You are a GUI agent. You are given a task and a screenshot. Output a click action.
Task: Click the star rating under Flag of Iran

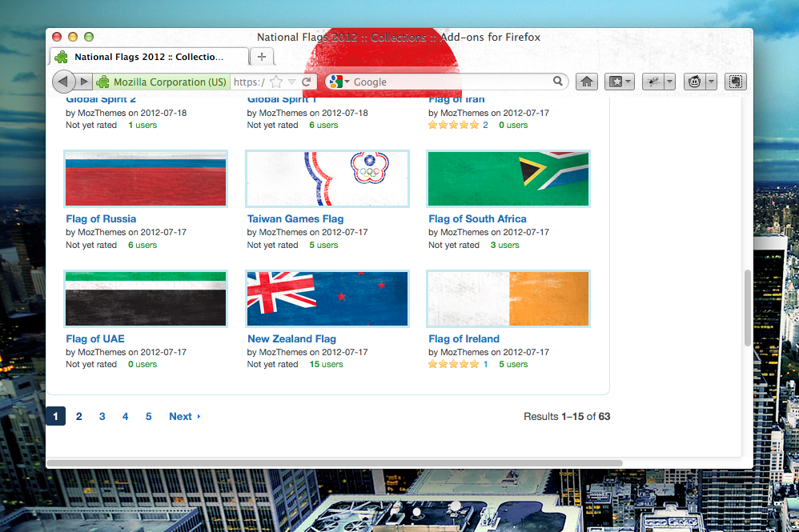pyautogui.click(x=453, y=125)
